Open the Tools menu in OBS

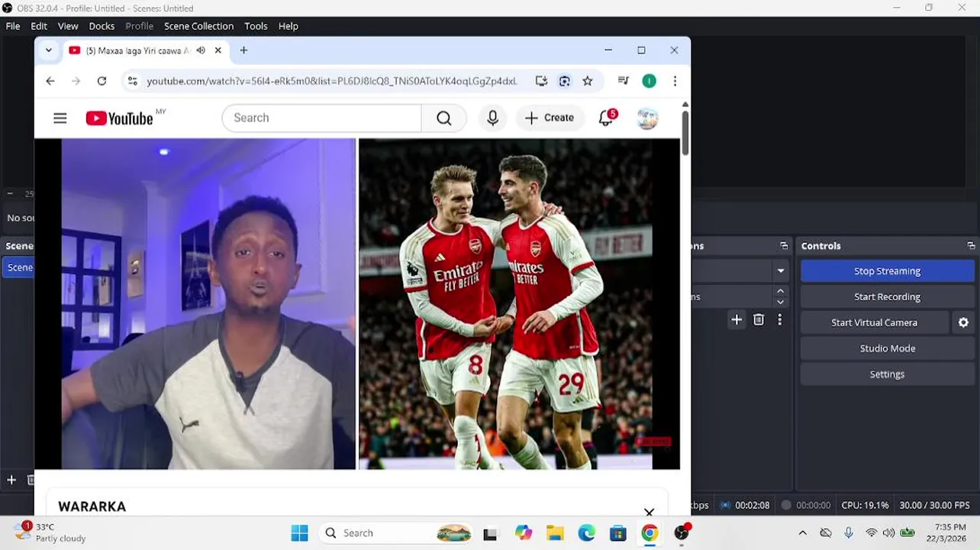(256, 26)
